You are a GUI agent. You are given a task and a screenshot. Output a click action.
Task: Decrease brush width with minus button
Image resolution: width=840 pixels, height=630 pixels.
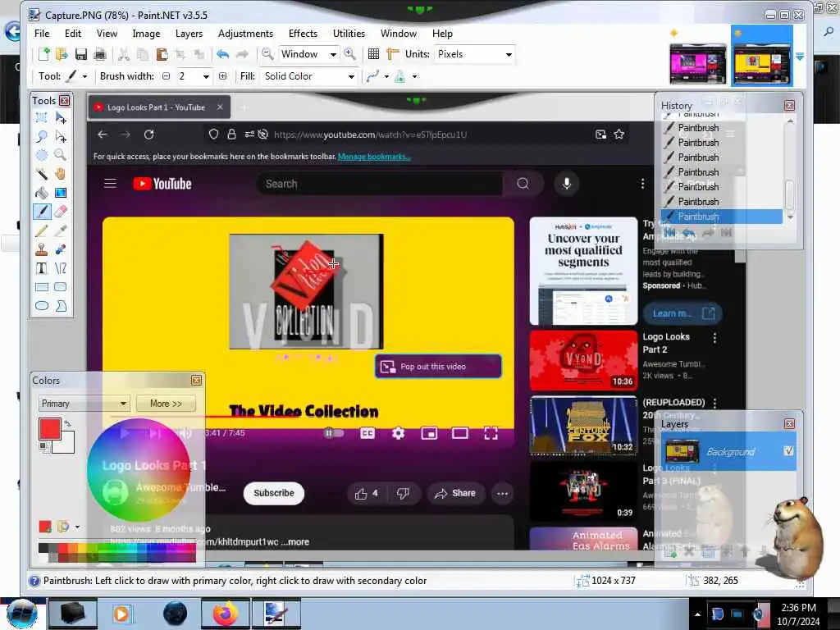[x=166, y=76]
